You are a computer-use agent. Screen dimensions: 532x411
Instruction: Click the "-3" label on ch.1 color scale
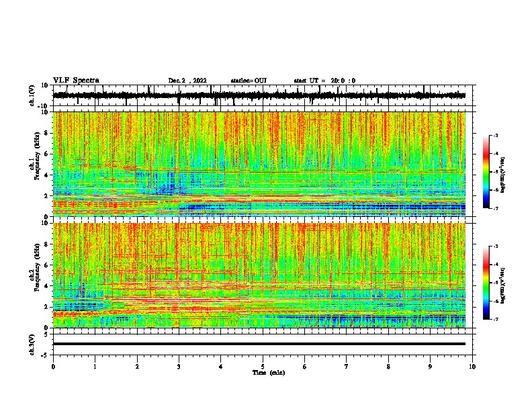click(495, 135)
